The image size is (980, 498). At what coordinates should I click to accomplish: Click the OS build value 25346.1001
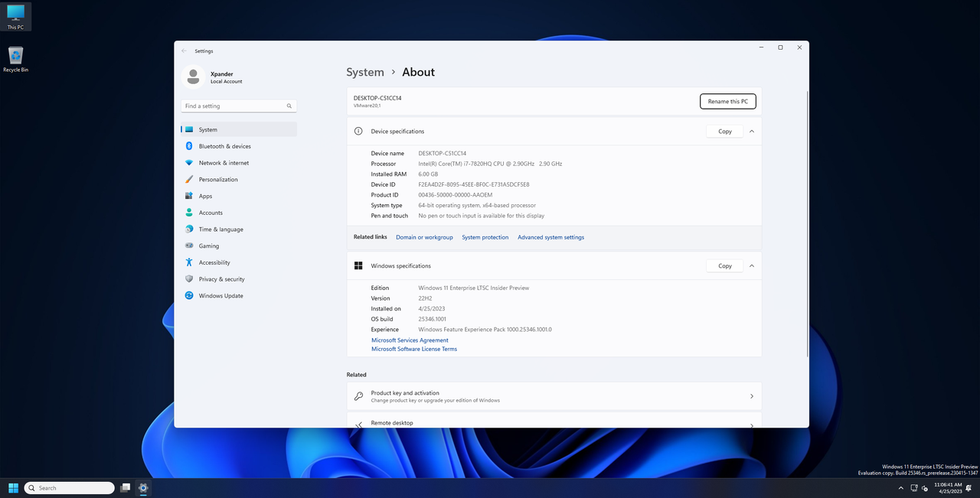coord(433,319)
